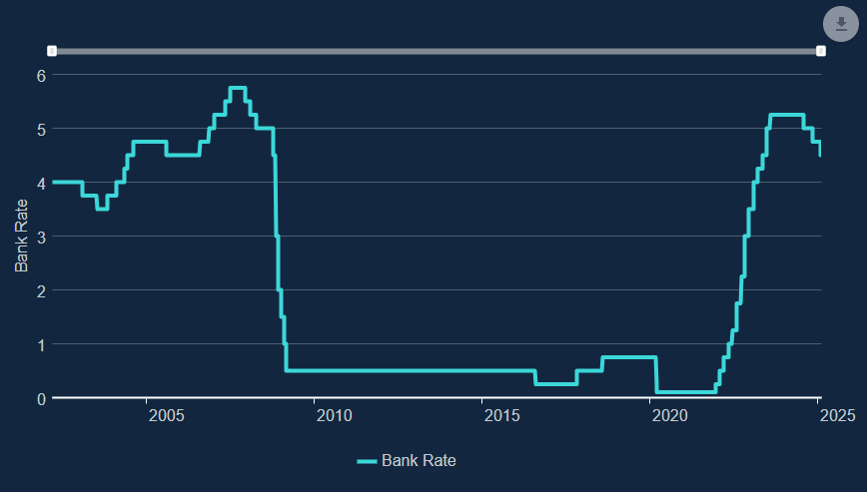Toggle the Bank Rate legend label

click(419, 460)
